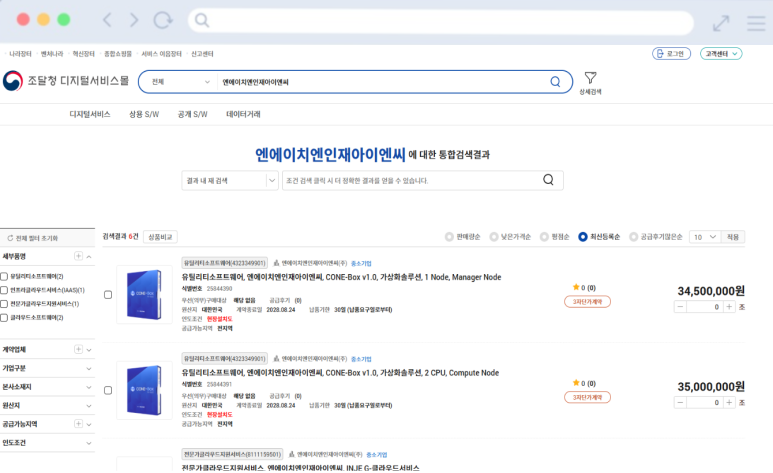Viewport: 773px width, 473px height.
Task: Sort results by 공급후기많은순
Action: [x=633, y=237]
